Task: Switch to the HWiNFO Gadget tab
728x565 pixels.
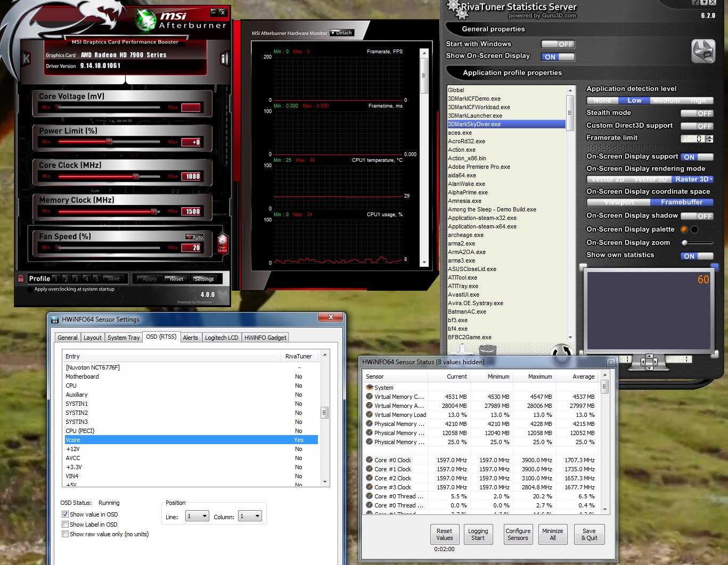Action: tap(265, 338)
